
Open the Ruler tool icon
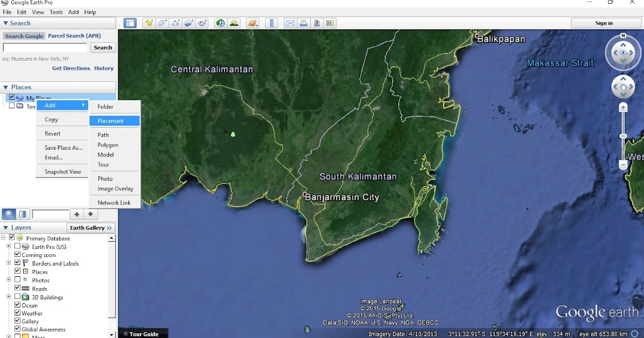(x=272, y=23)
